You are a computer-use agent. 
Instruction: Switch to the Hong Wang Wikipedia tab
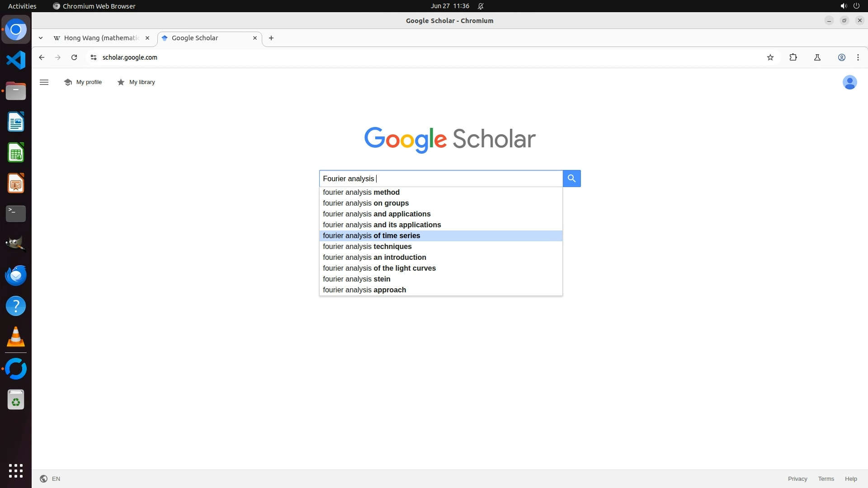101,38
